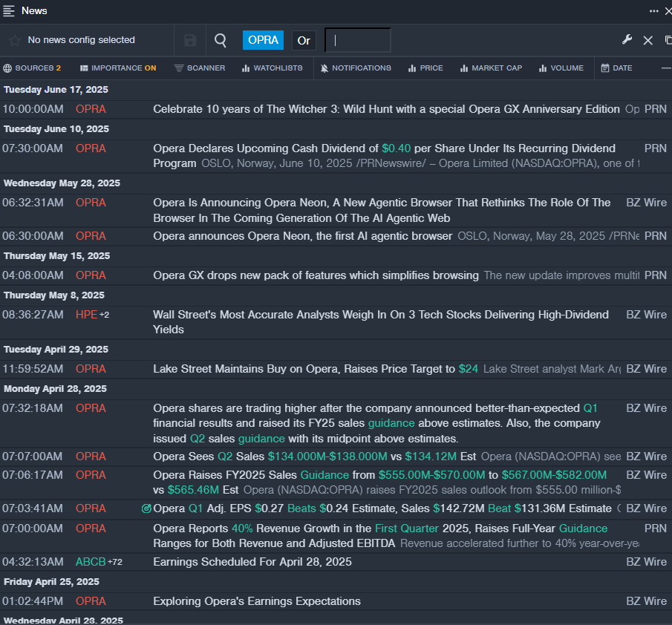The image size is (672, 625).
Task: Click the favorite star next to news config
Action: 15,40
